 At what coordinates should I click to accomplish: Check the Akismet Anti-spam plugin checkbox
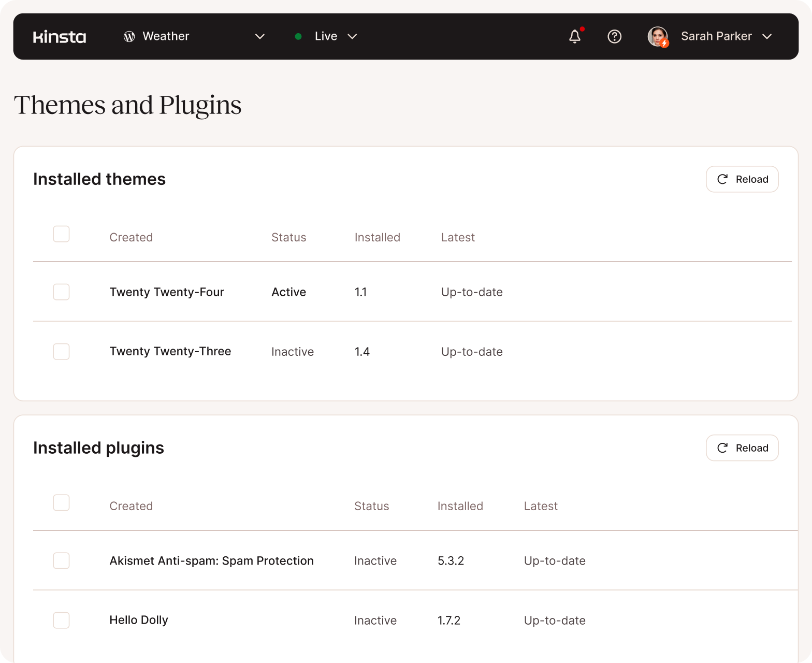[x=61, y=560]
